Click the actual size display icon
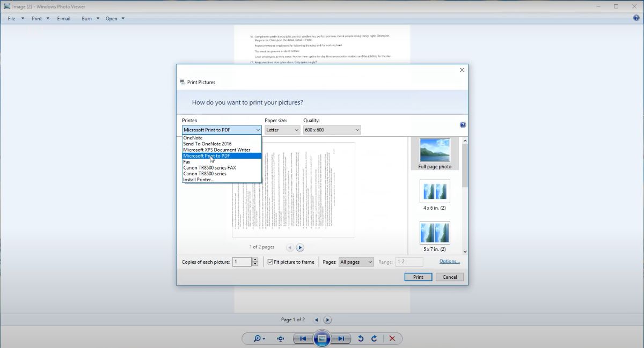The height and width of the screenshot is (348, 644). click(280, 338)
